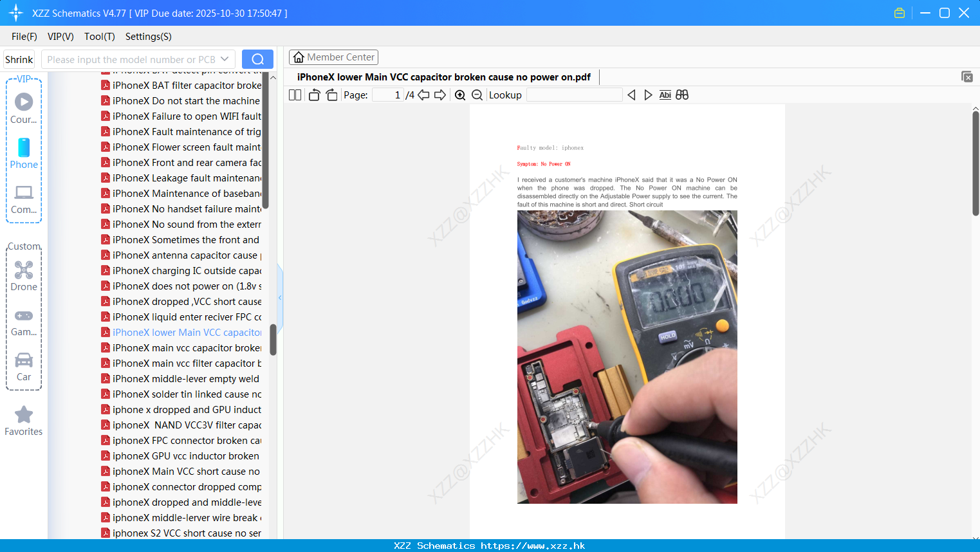Image resolution: width=980 pixels, height=552 pixels.
Task: Open iPhoneX main vcc filter capacitor file
Action: pos(181,363)
